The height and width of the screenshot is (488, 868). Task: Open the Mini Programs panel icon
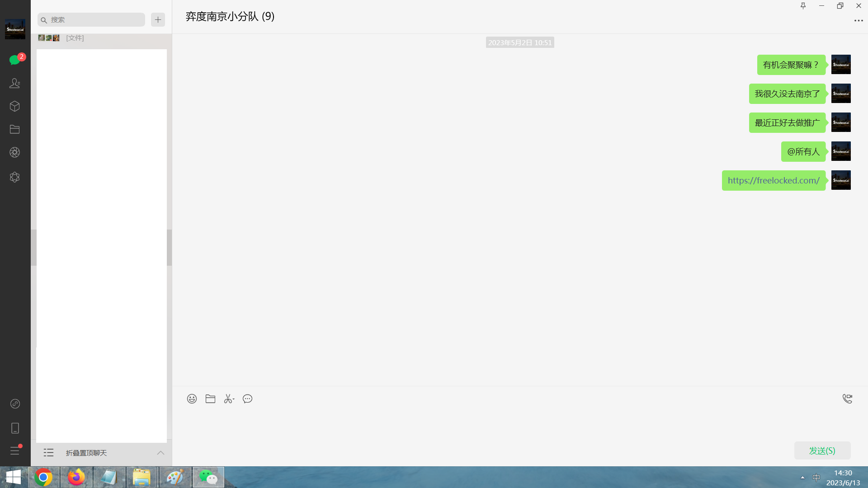[15, 404]
